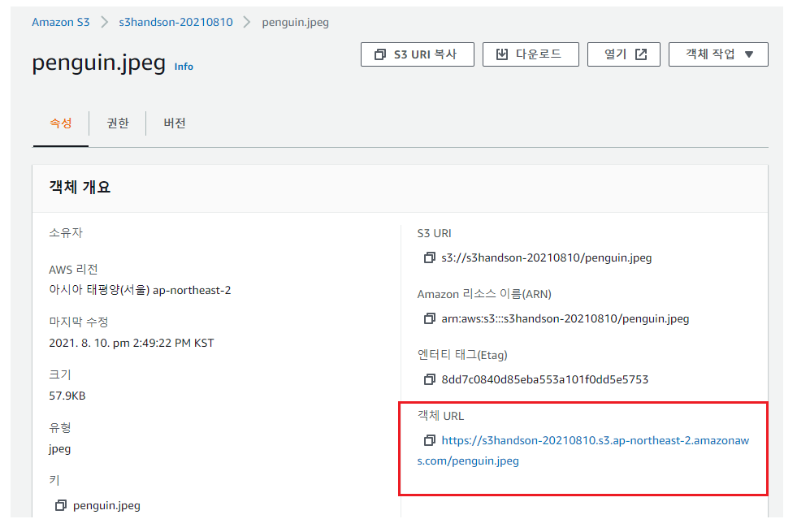This screenshot has height=532, width=797.
Task: Click the S3 URI 복사 button
Action: coord(418,54)
